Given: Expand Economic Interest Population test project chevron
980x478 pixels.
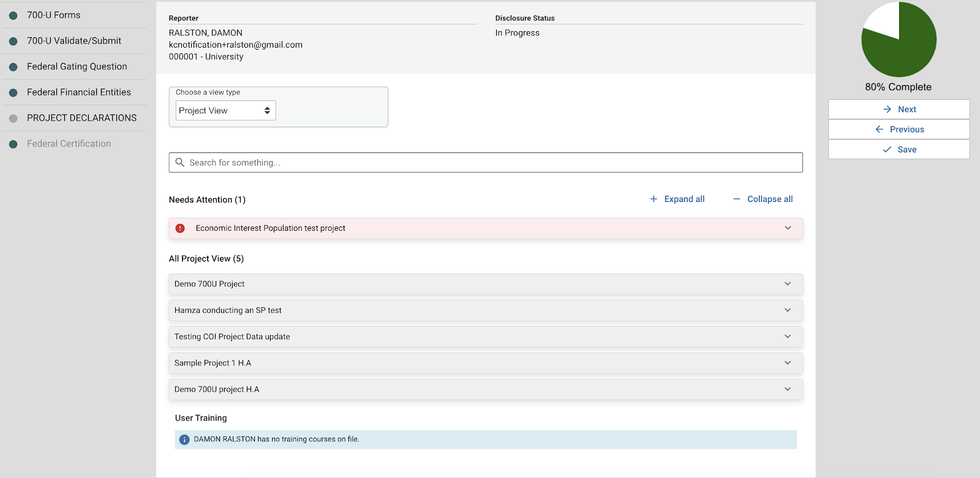Looking at the screenshot, I should pos(788,228).
